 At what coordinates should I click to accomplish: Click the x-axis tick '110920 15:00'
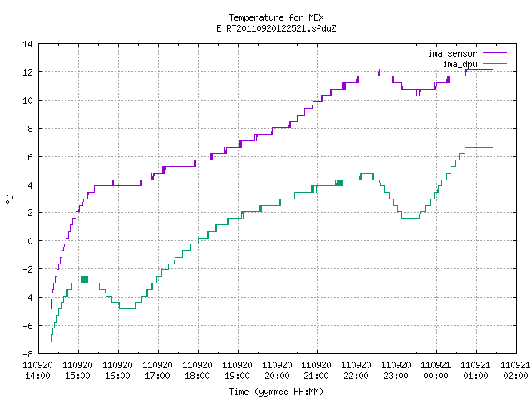[x=77, y=371]
